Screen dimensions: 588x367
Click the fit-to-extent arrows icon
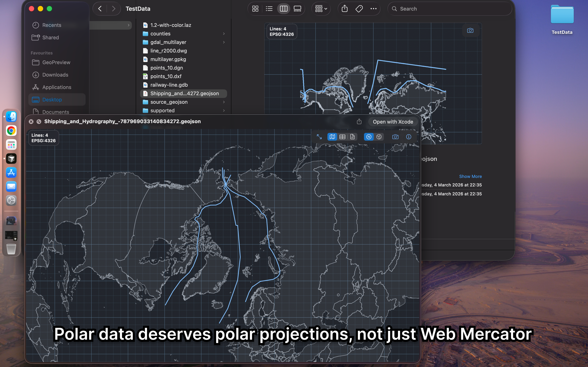[319, 137]
